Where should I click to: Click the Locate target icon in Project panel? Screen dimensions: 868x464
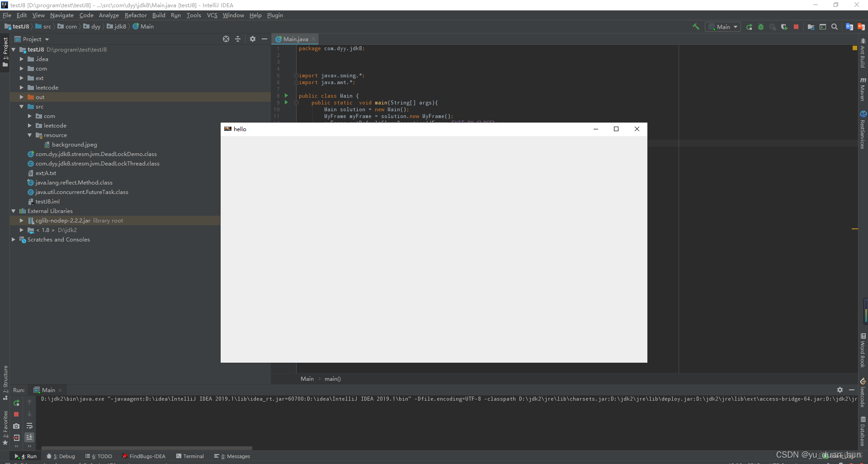click(x=226, y=39)
